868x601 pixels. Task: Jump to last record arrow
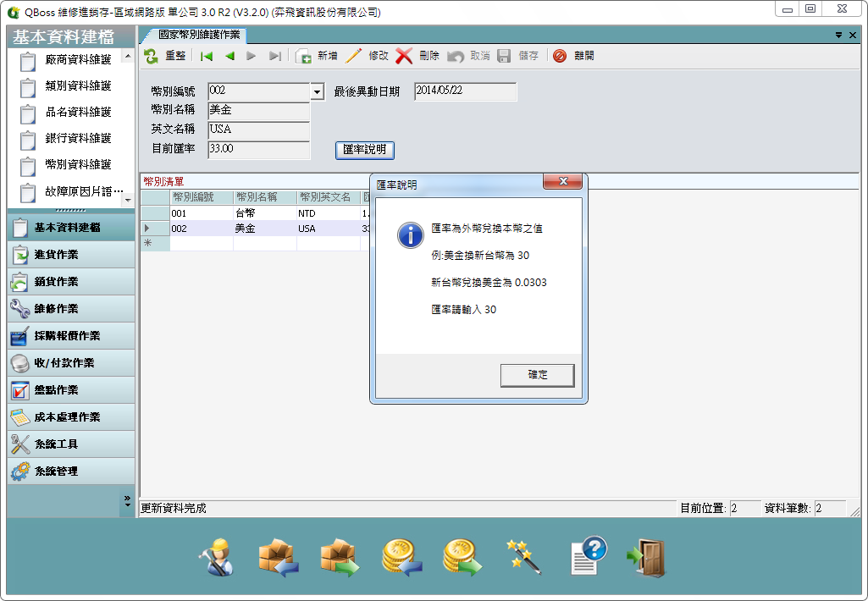click(275, 56)
